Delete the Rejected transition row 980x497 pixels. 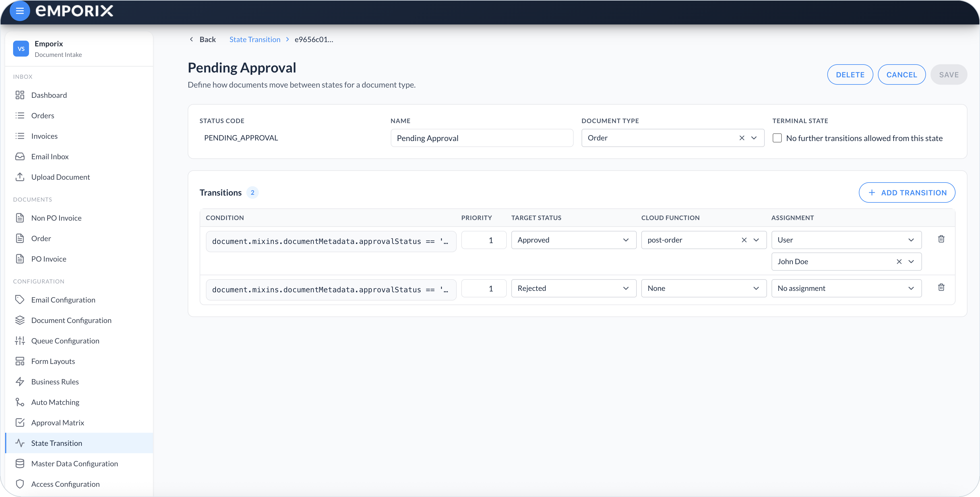941,287
